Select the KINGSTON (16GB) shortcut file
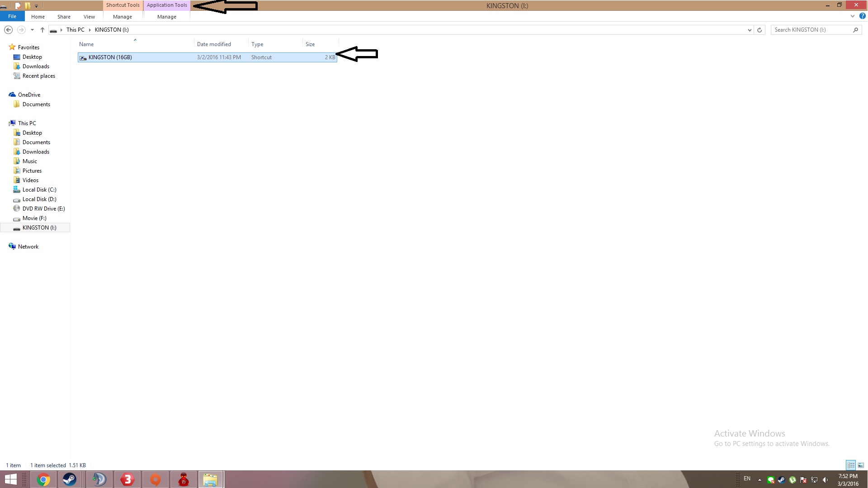The image size is (868, 488). point(110,57)
